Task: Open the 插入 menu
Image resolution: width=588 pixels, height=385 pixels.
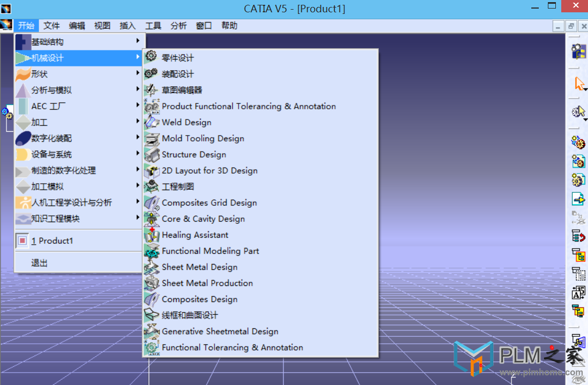Action: [x=127, y=26]
